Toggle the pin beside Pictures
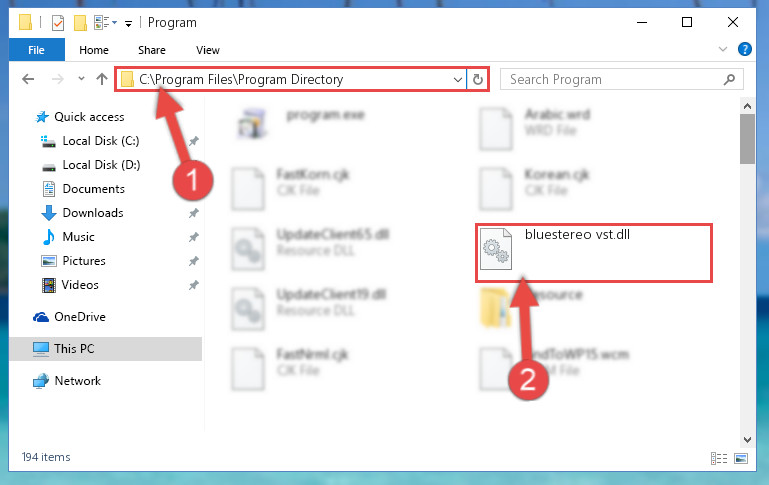 pos(194,261)
